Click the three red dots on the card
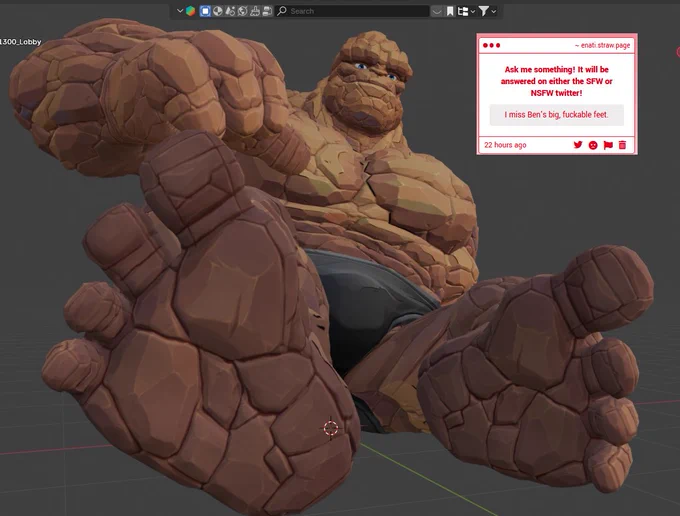Screen dimensions: 680x516 (491, 45)
